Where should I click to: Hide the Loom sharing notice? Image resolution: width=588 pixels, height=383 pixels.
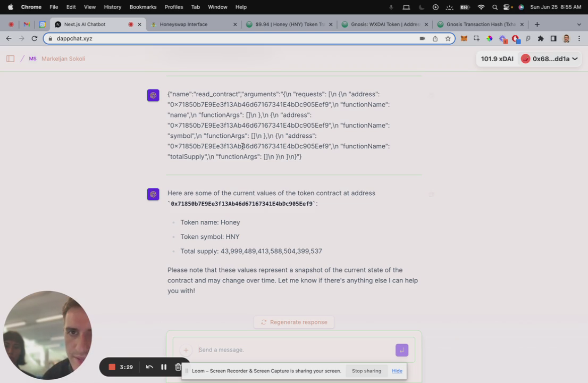tap(397, 371)
